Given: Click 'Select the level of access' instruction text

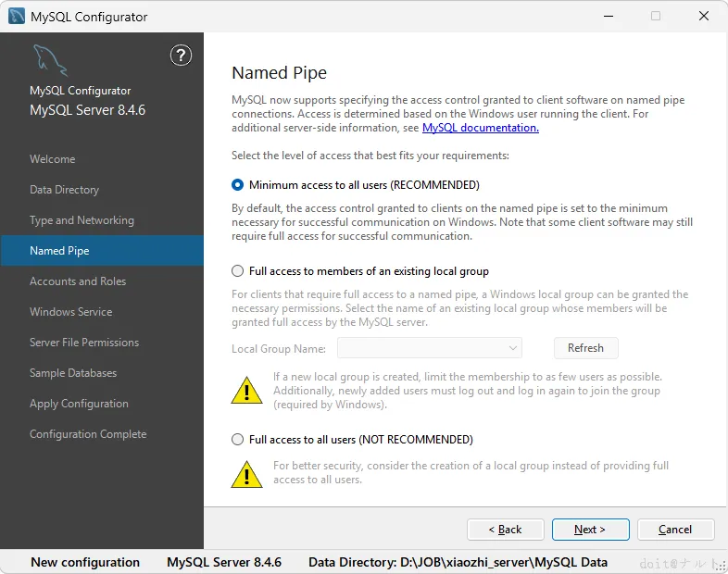Looking at the screenshot, I should (x=370, y=156).
